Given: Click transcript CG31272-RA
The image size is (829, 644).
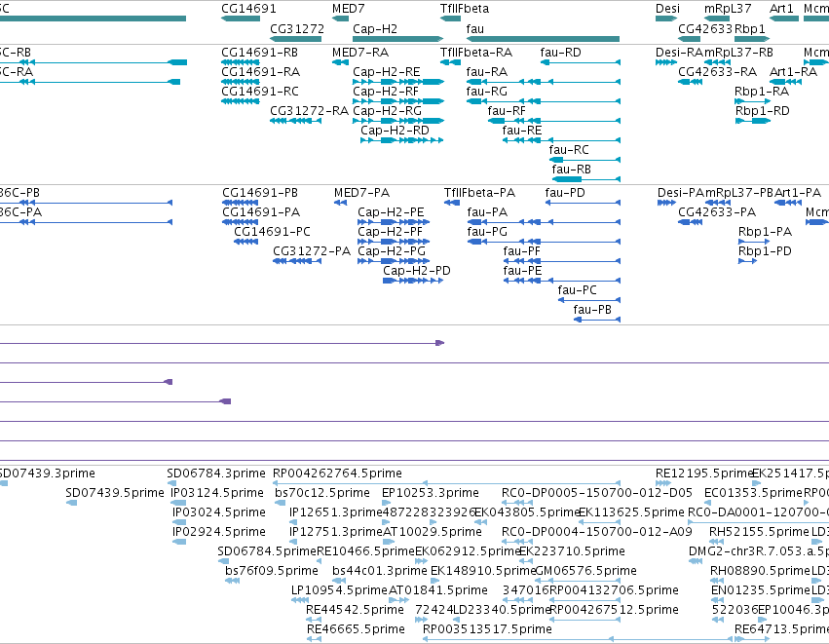Looking at the screenshot, I should [295, 121].
